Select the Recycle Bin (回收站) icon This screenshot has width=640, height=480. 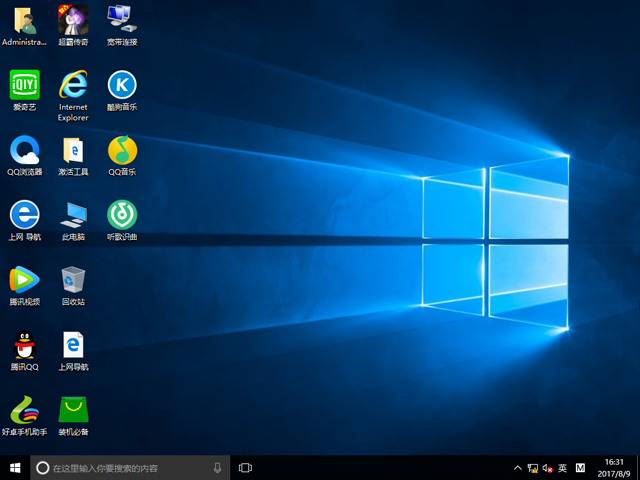[73, 278]
